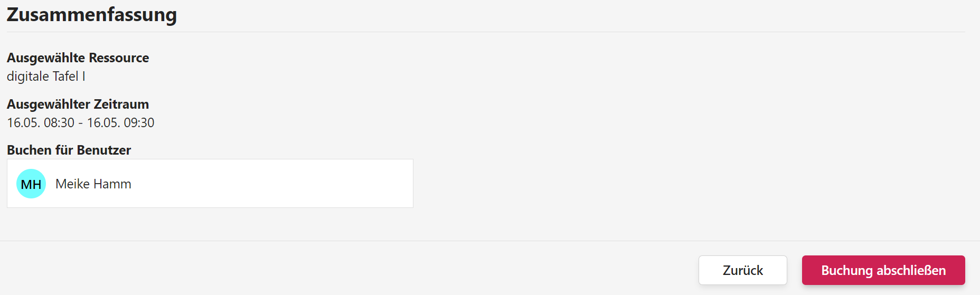The height and width of the screenshot is (295, 980).
Task: Click the word Zeitraum in the label
Action: [x=121, y=104]
